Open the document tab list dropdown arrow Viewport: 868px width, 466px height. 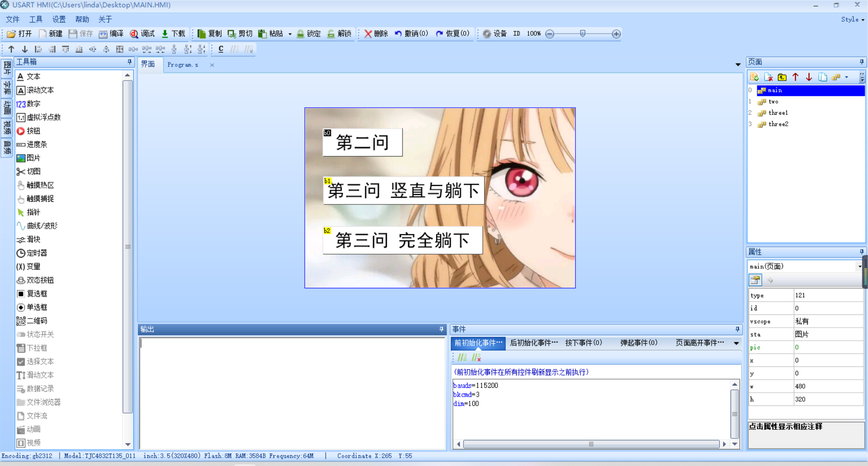(738, 65)
